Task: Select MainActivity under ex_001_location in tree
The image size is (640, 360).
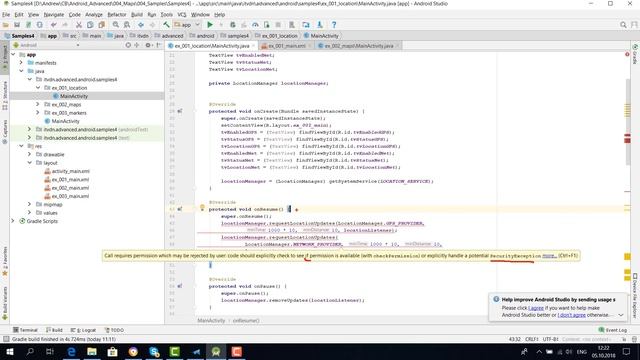Action: (73, 96)
